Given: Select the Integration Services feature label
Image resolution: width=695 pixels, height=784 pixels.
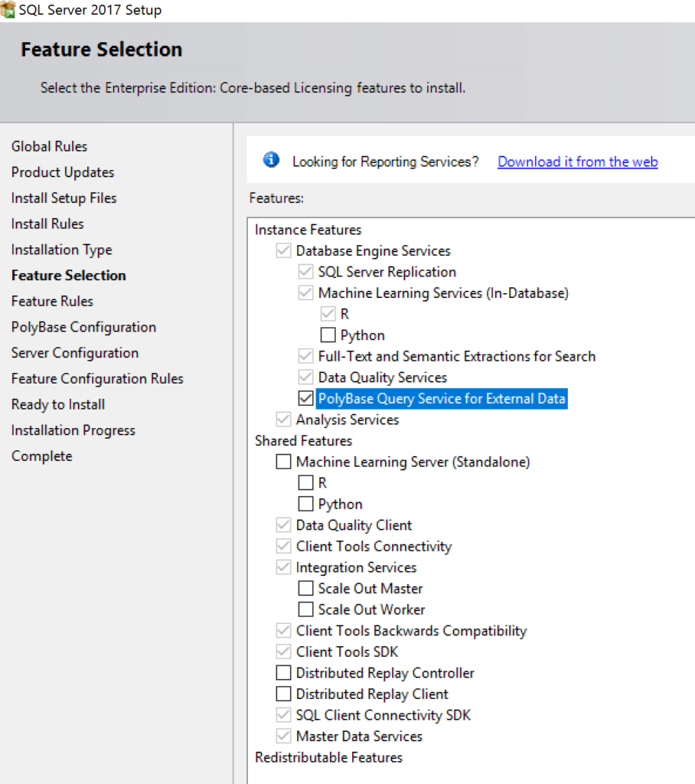Looking at the screenshot, I should coord(356,567).
